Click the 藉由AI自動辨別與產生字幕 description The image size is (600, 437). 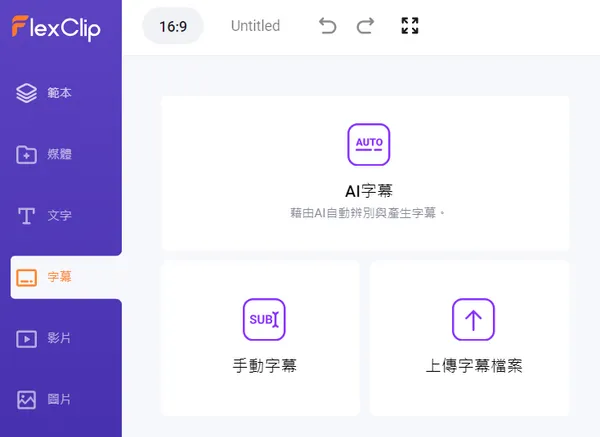click(367, 213)
